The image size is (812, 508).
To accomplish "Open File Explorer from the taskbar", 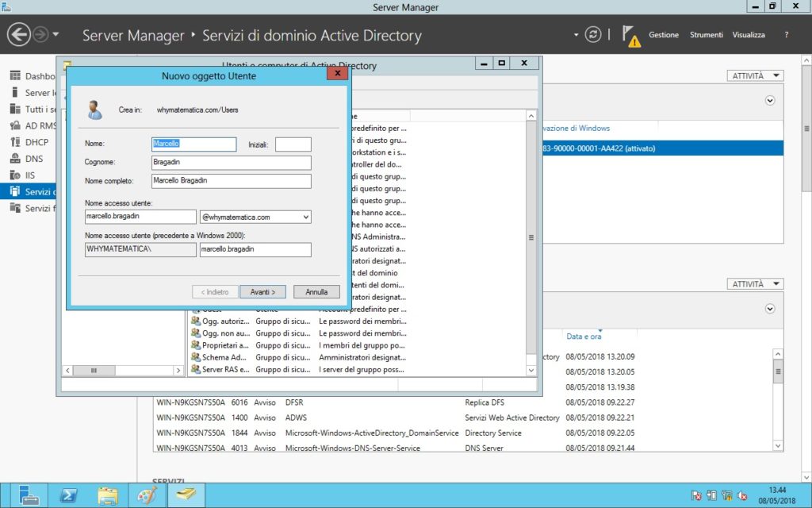I will pos(108,495).
